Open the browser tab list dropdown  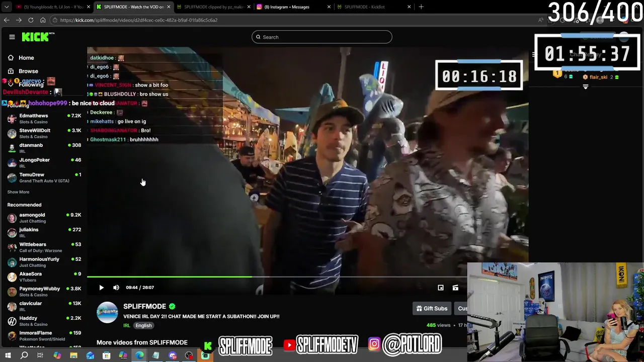coord(6,7)
